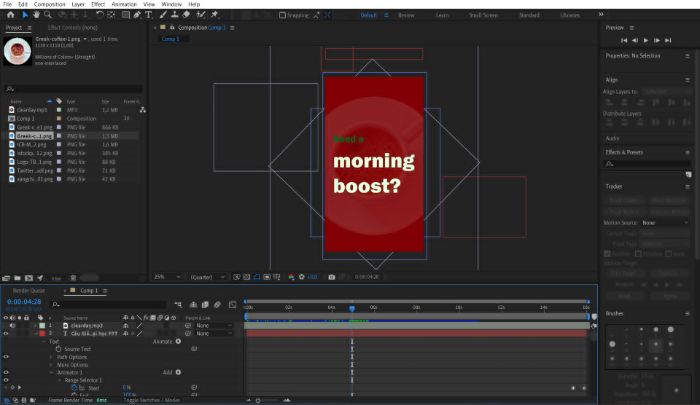700x405 pixels.
Task: Open the Composition menu
Action: click(x=50, y=4)
